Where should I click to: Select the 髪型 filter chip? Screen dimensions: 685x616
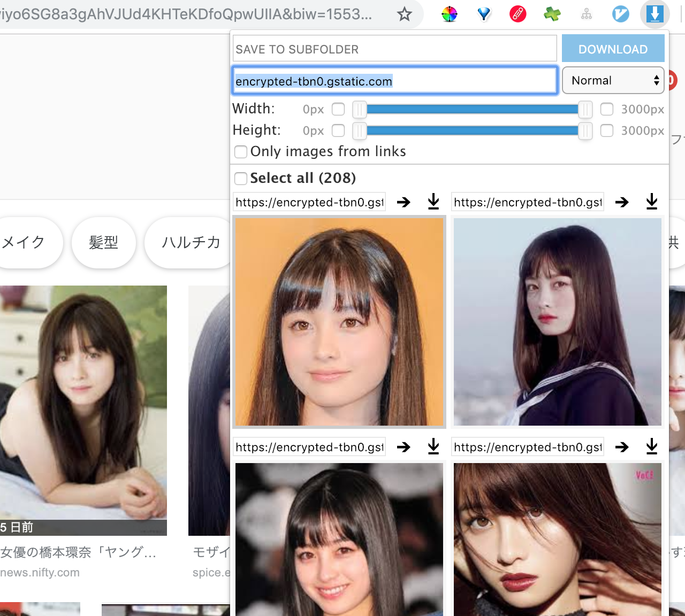point(103,243)
